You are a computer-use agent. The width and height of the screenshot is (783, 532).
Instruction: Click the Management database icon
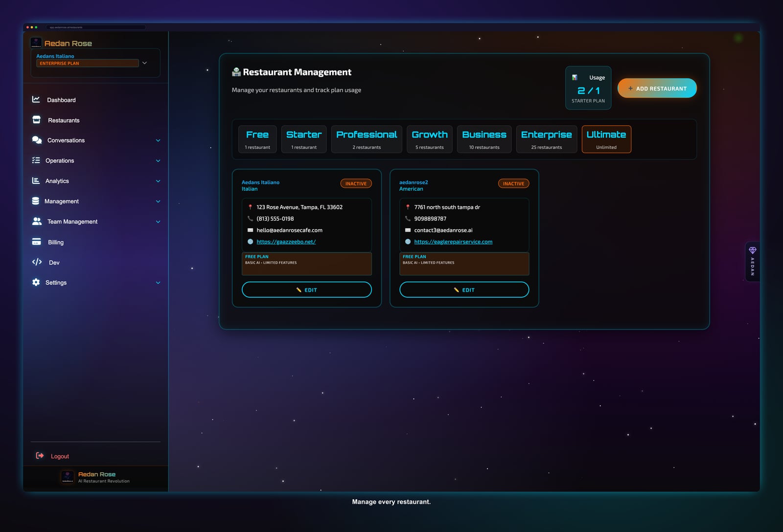coord(35,201)
